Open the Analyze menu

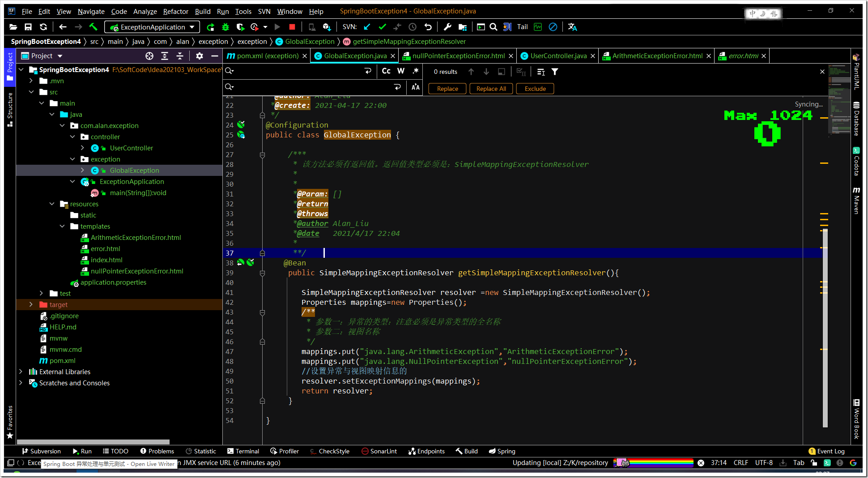[x=145, y=11]
